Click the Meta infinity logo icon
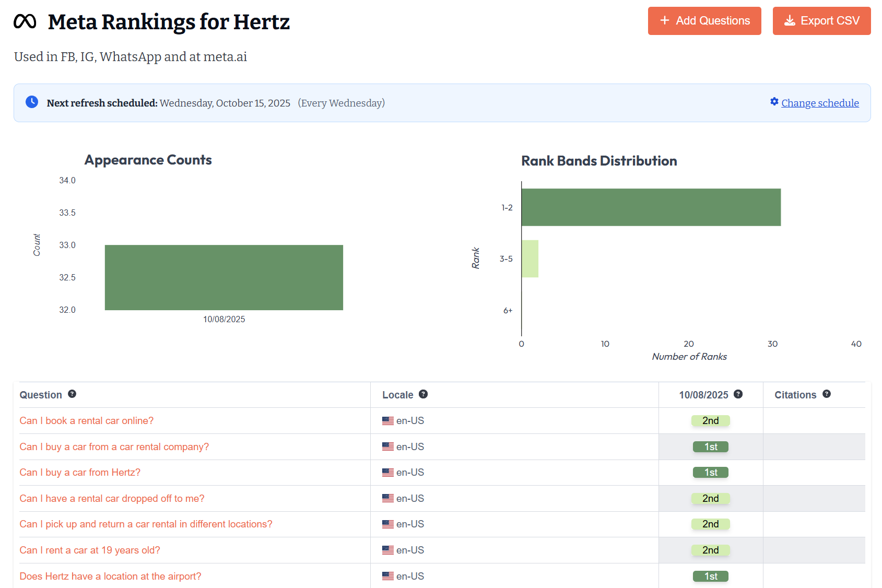 coord(25,21)
